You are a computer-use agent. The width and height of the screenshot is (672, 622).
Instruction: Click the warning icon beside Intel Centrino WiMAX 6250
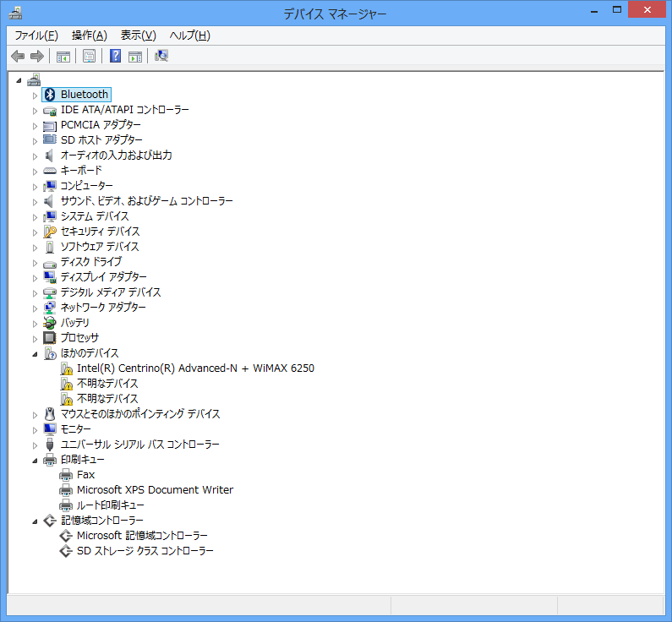[67, 368]
